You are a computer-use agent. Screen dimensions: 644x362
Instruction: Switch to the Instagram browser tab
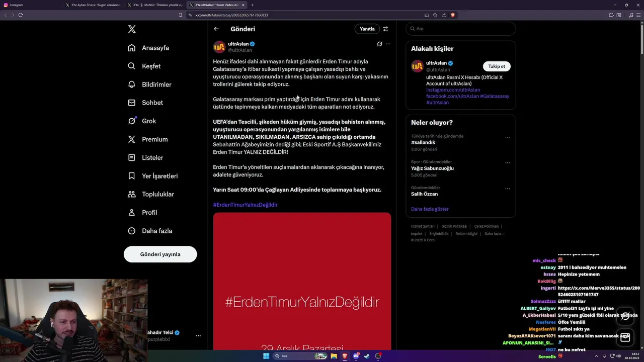31,5
